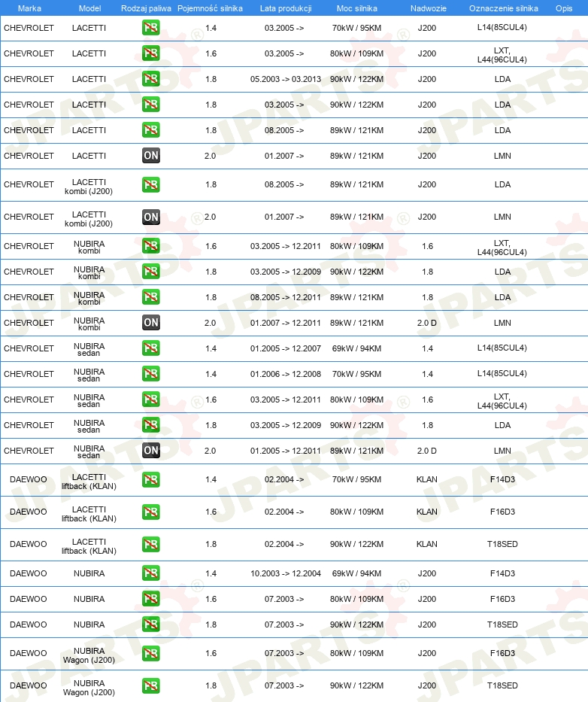Click petrol icon in Nubira kombi 08.2005 -> 12.2011 row
Image resolution: width=588 pixels, height=702 pixels.
point(151,297)
